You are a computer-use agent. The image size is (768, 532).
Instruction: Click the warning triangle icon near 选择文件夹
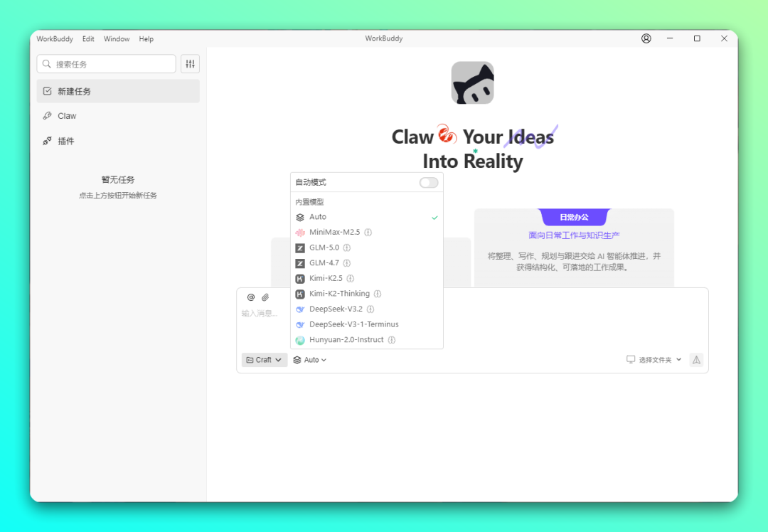point(695,360)
